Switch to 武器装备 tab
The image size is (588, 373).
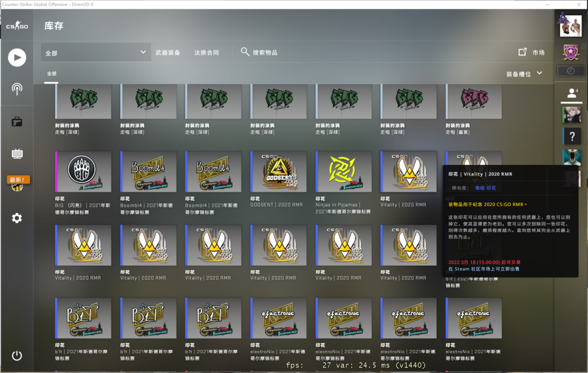[x=168, y=52]
